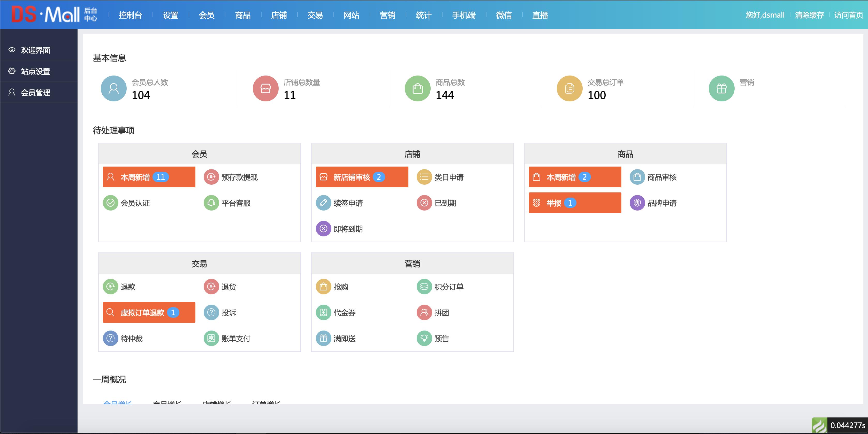868x434 pixels.
Task: Open the 虚拟订单退款 pending item
Action: [x=149, y=313]
